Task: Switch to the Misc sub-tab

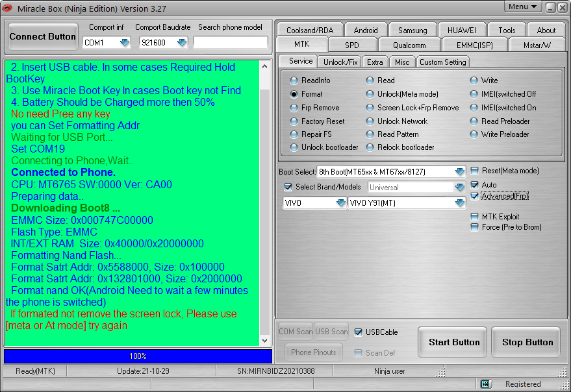Action: tap(402, 62)
